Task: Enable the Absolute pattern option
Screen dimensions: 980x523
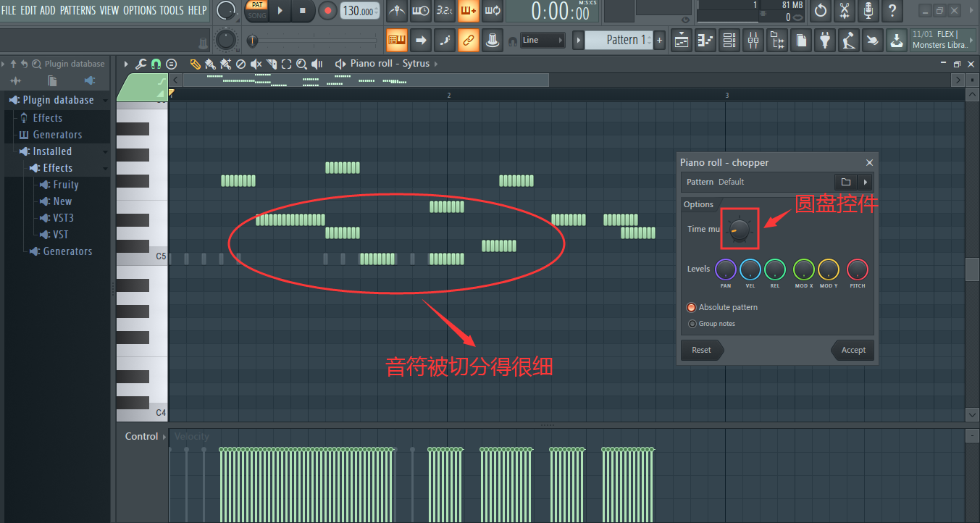Action: 692,307
